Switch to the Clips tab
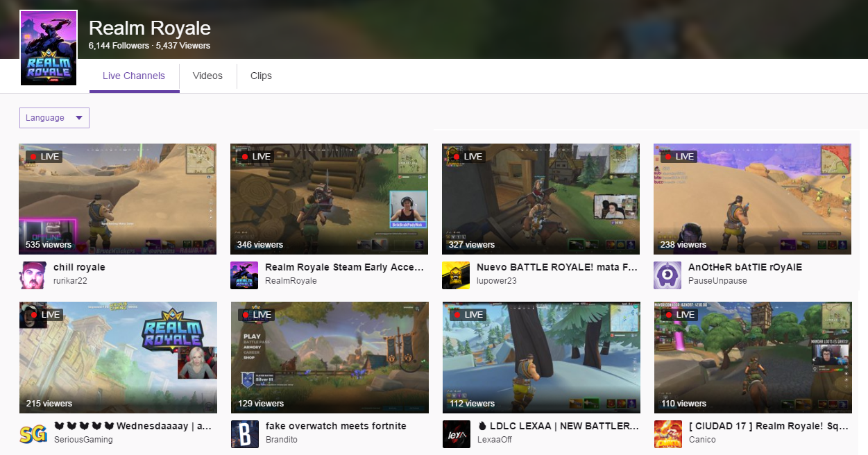The image size is (868, 455). coord(261,76)
